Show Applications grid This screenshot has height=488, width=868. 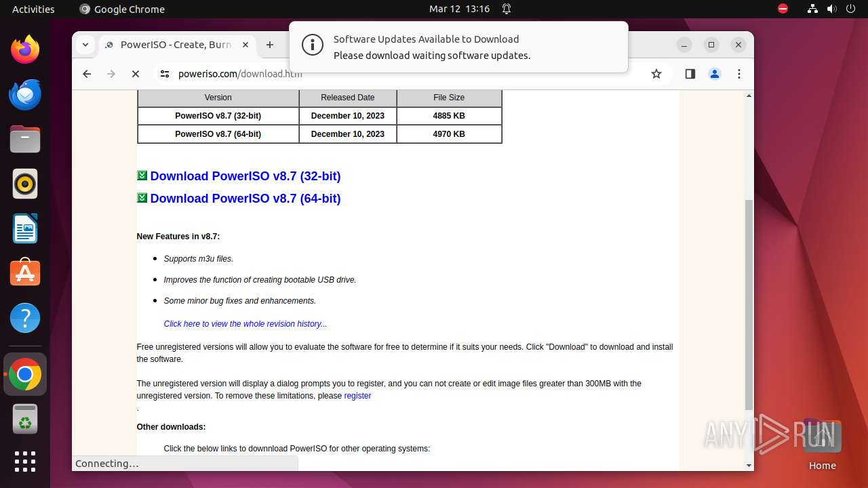coord(25,462)
